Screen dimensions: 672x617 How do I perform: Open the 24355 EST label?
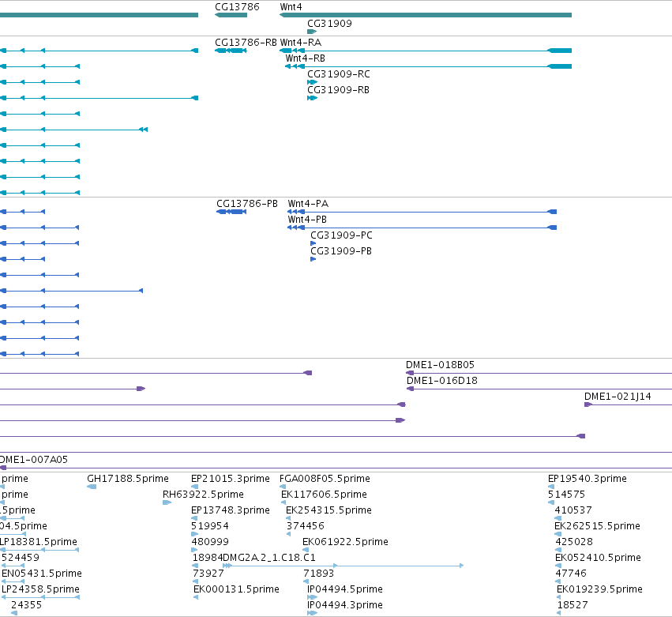(x=27, y=605)
